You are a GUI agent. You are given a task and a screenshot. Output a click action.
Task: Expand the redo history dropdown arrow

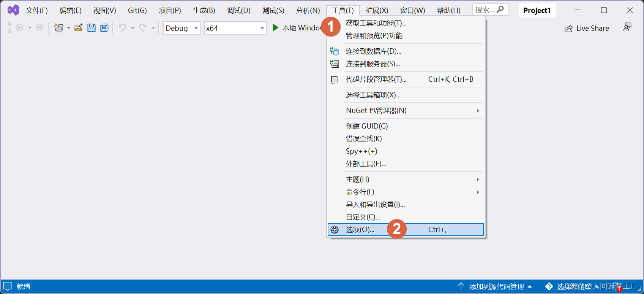coord(153,28)
